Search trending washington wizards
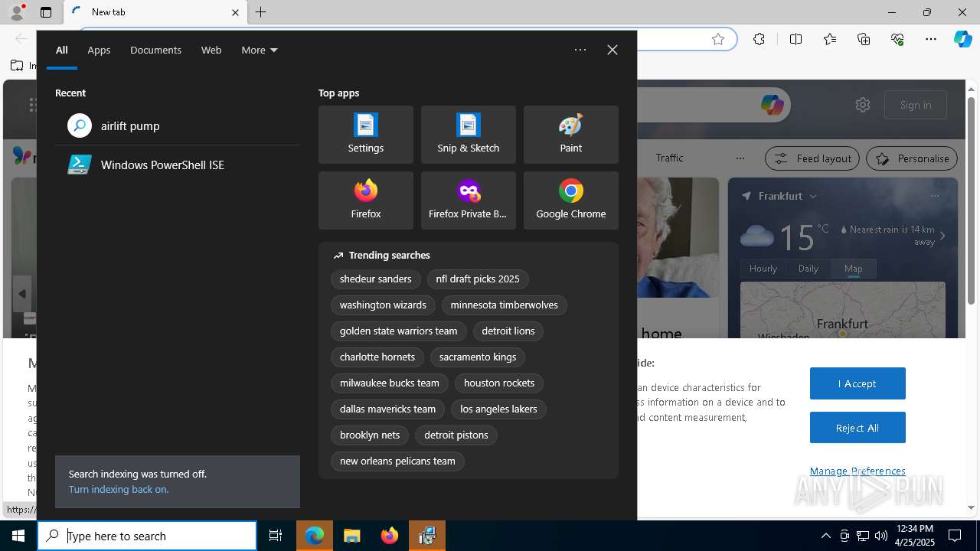Image resolution: width=980 pixels, height=551 pixels. (383, 305)
